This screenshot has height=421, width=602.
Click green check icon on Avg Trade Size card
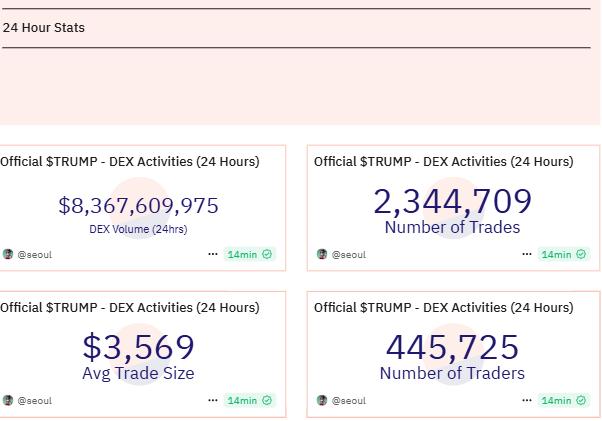(x=267, y=401)
